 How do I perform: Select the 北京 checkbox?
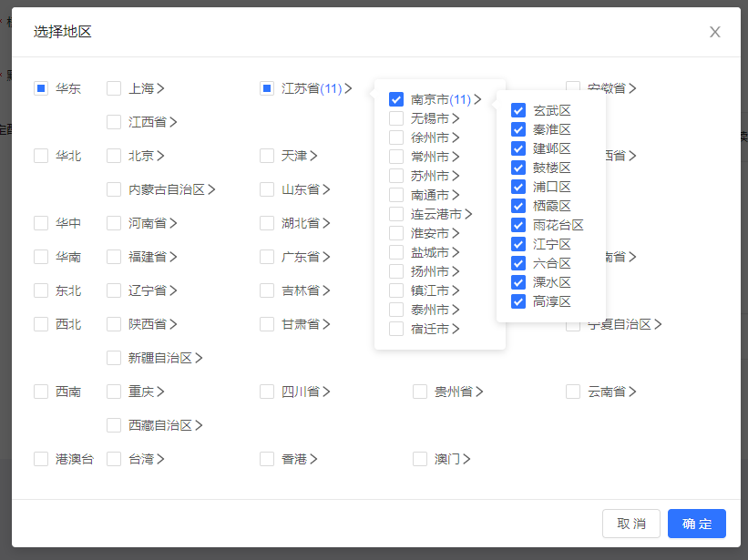coord(114,156)
